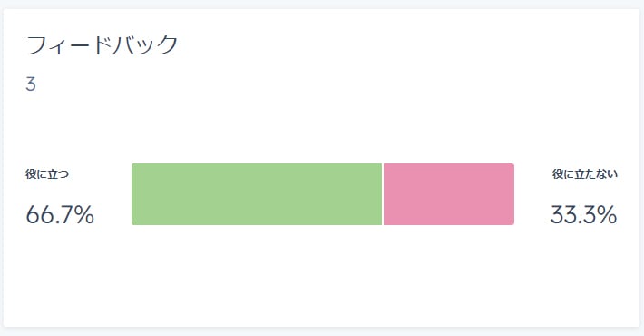Pick the light green portion of the ratio bar
This screenshot has height=336, width=644.
pyautogui.click(x=257, y=194)
